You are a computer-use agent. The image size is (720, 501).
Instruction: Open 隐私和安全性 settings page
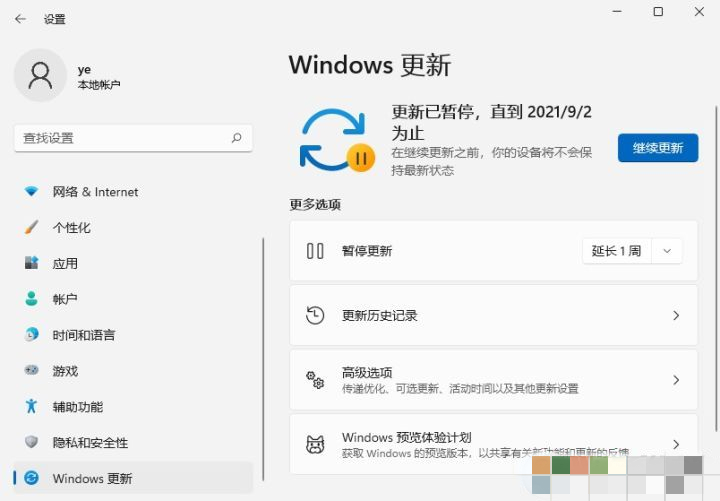coord(133,442)
